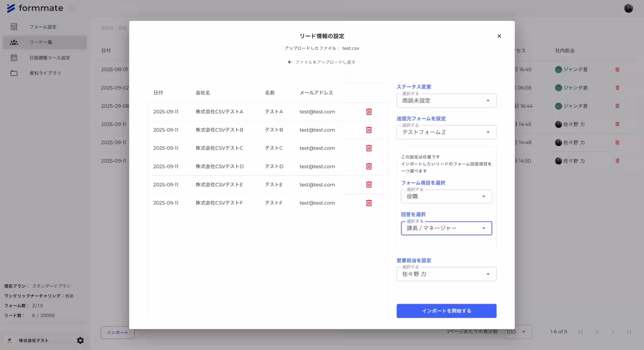Go to next page with the right chevron
The image size is (644, 350).
pos(612,332)
